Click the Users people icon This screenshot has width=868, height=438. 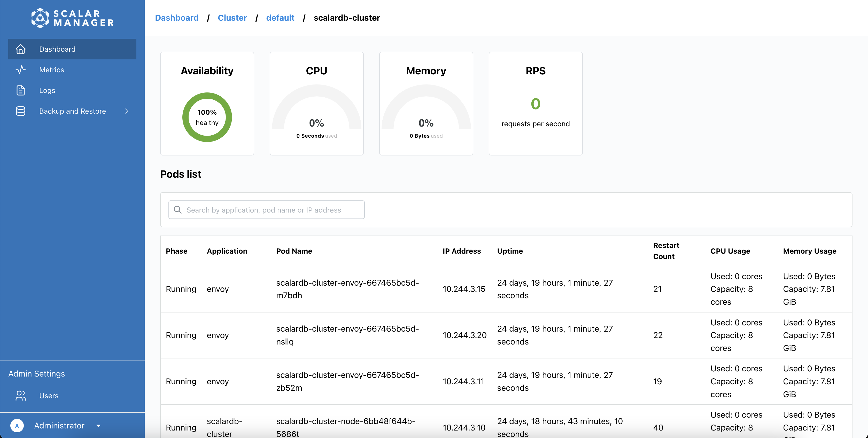pos(21,396)
